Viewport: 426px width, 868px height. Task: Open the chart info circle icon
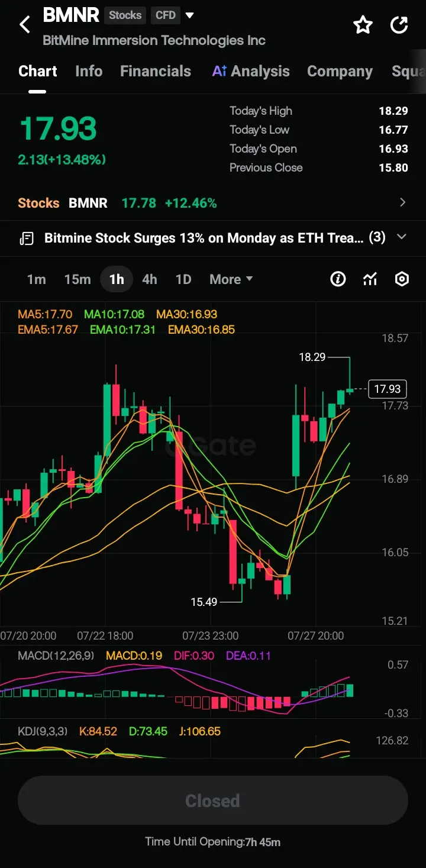(338, 279)
